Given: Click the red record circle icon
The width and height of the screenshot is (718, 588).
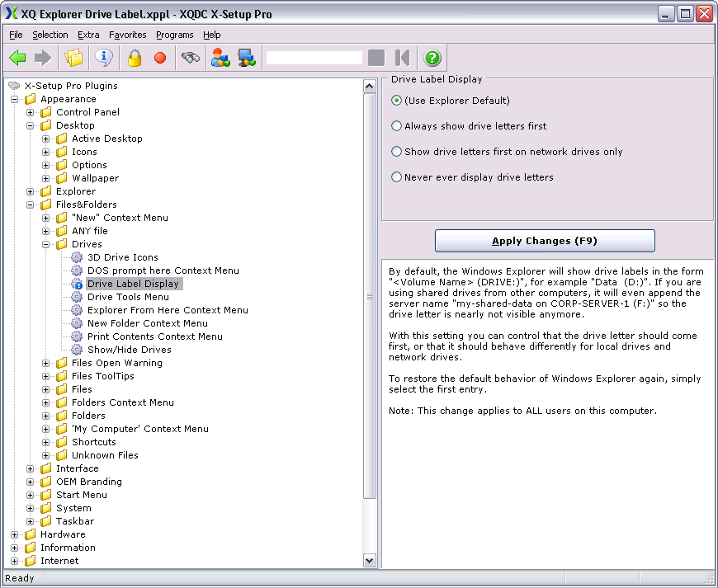Looking at the screenshot, I should [160, 58].
